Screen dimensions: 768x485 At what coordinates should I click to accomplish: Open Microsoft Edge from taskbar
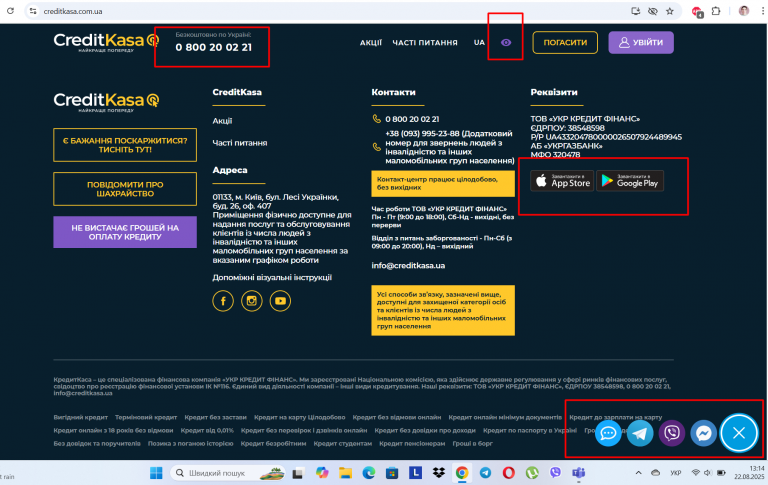368,473
